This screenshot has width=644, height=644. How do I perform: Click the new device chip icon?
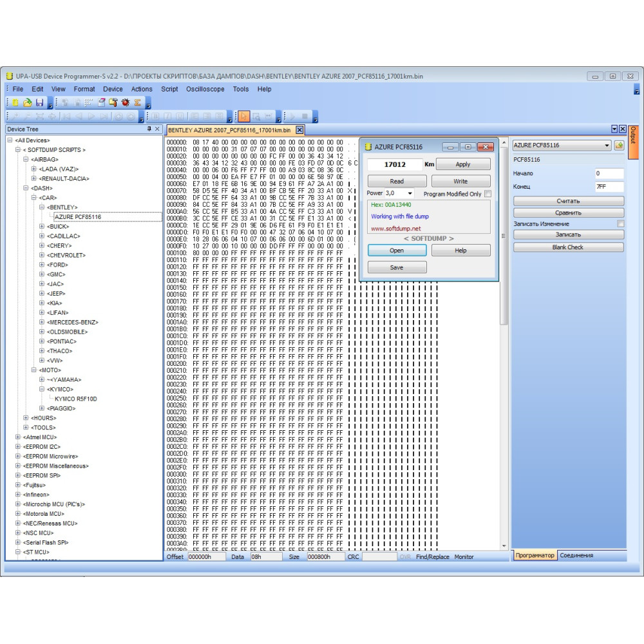click(x=15, y=102)
